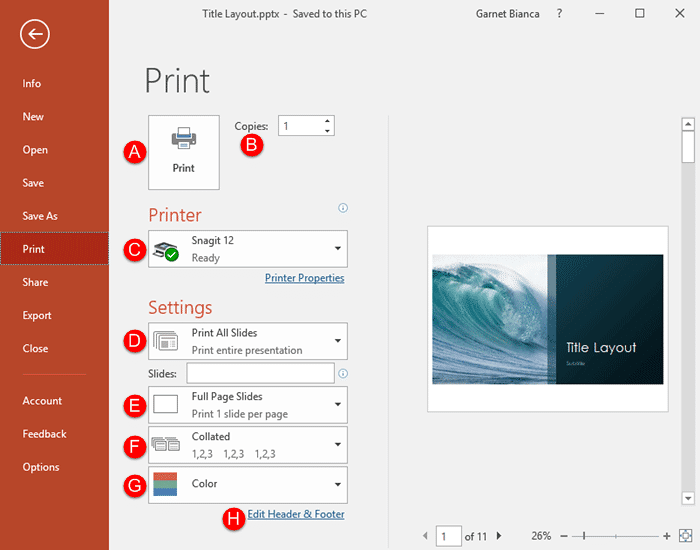Expand the Print All Slides dropdown

click(248, 341)
